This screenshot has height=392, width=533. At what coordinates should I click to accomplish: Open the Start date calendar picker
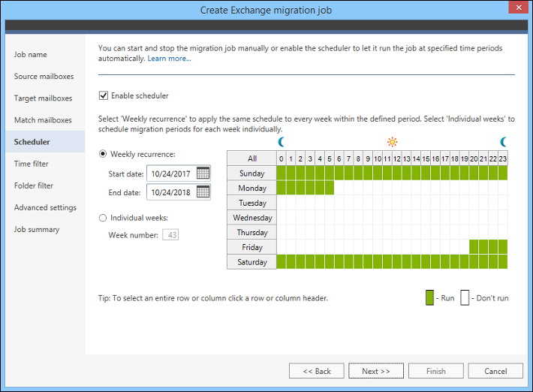tap(203, 173)
